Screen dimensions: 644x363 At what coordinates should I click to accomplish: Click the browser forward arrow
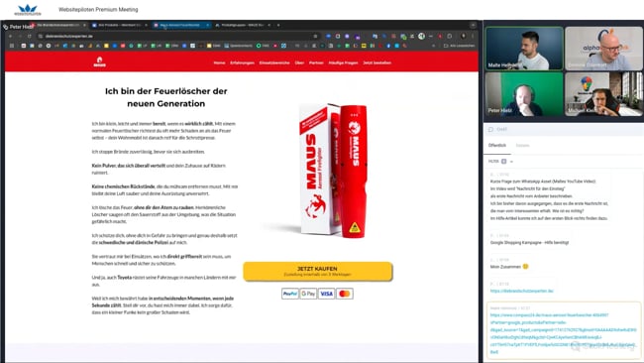tap(20, 36)
